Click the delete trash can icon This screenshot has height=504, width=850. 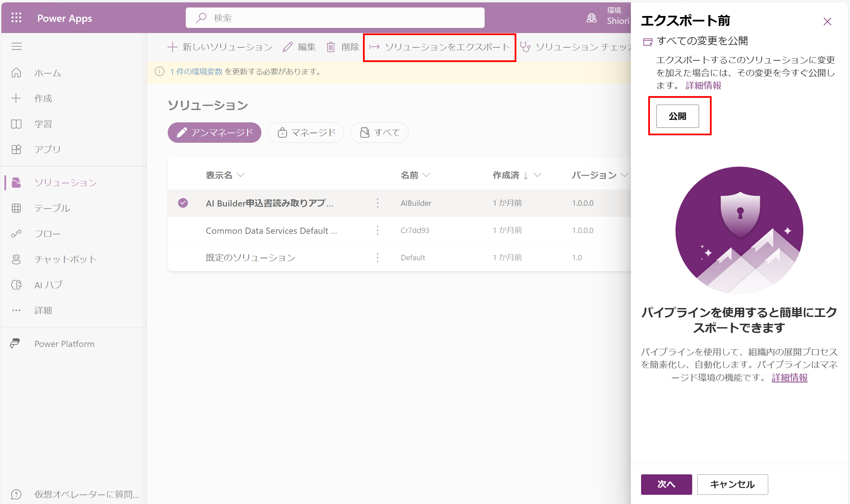coord(330,47)
